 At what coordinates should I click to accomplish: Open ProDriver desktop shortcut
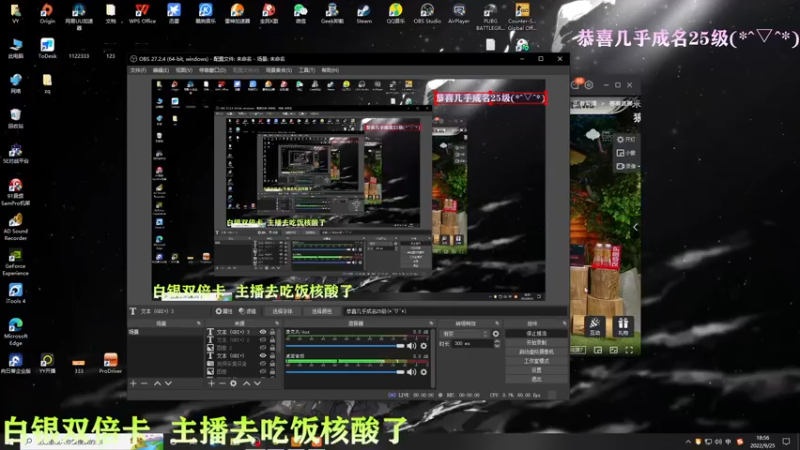(x=110, y=363)
